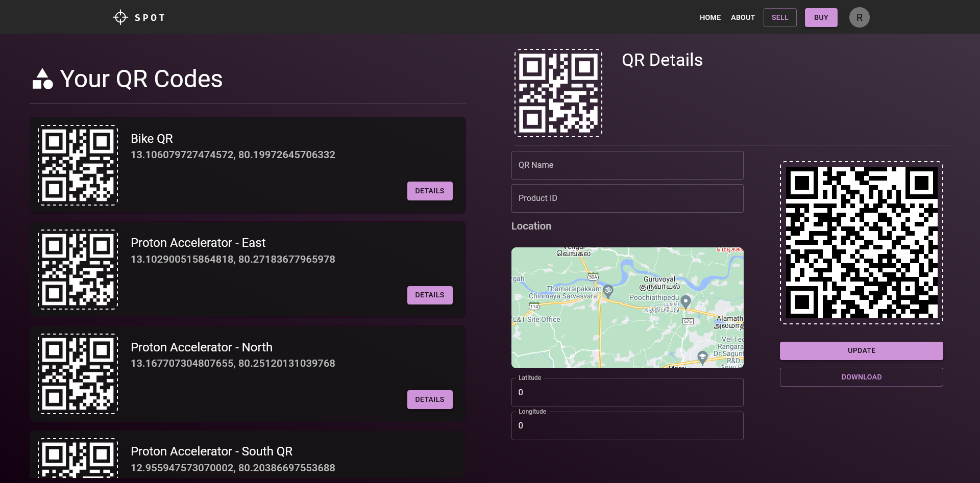Click the shapes icon beside Your QR Codes
The width and height of the screenshot is (980, 483).
[x=43, y=79]
